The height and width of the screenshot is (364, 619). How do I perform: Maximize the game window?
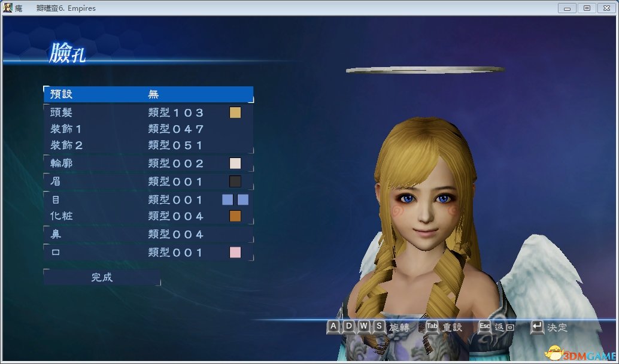point(587,8)
